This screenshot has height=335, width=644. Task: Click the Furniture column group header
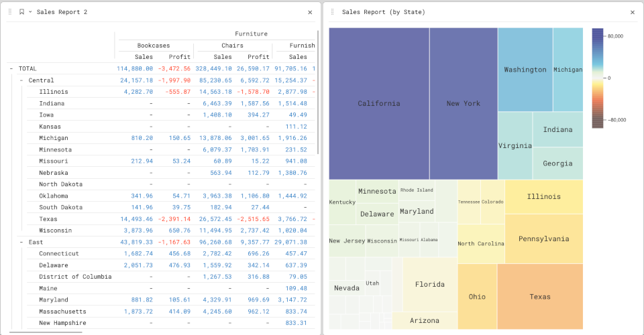[x=251, y=33]
